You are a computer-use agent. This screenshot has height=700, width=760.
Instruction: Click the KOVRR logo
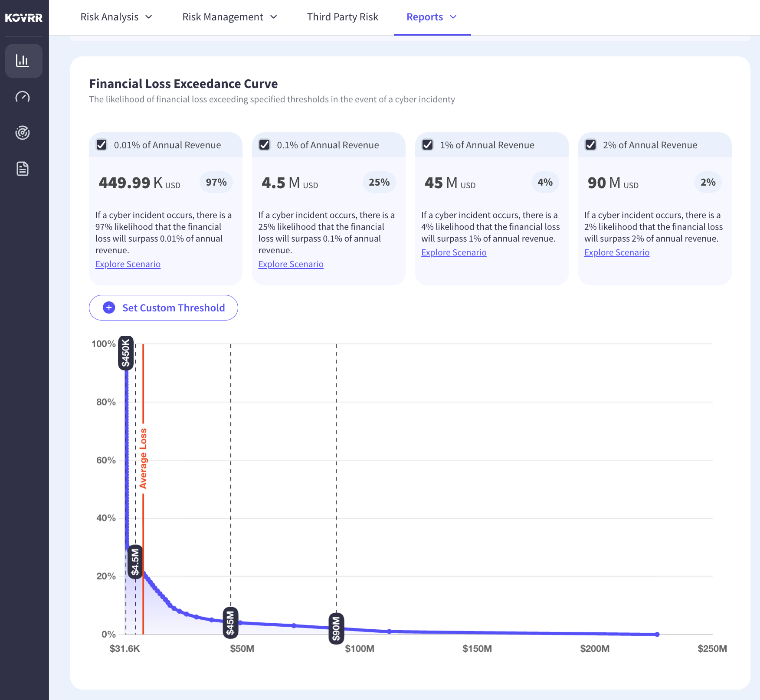tap(24, 18)
